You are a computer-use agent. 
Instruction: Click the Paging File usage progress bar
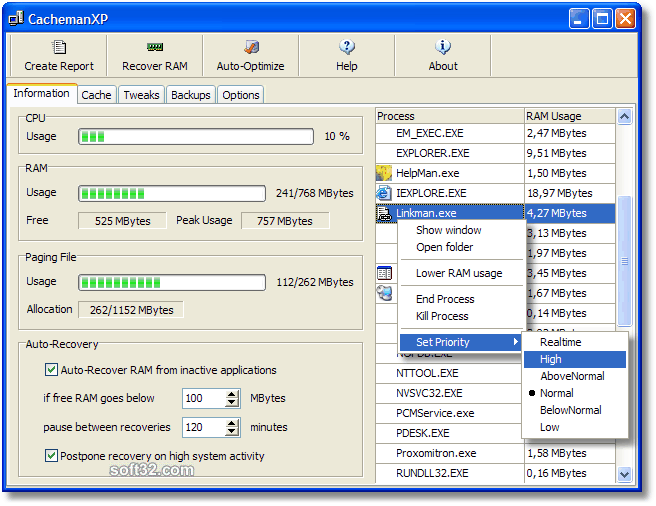point(172,283)
